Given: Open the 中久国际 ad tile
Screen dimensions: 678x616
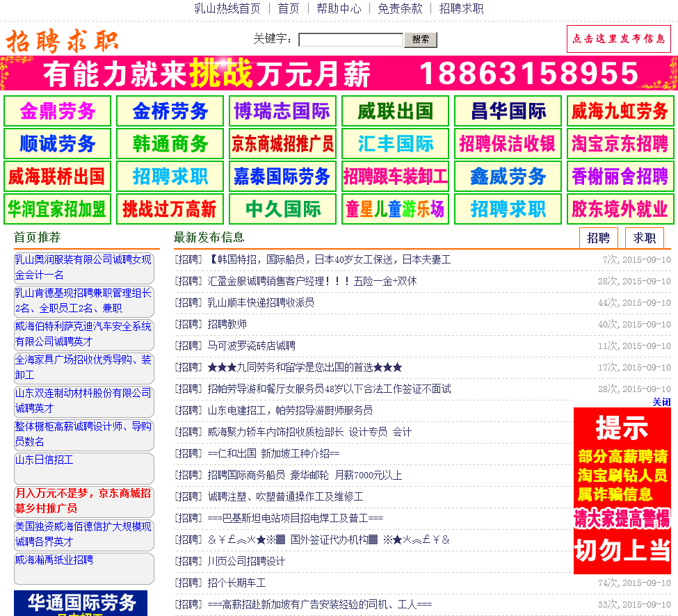Looking at the screenshot, I should [x=283, y=209].
